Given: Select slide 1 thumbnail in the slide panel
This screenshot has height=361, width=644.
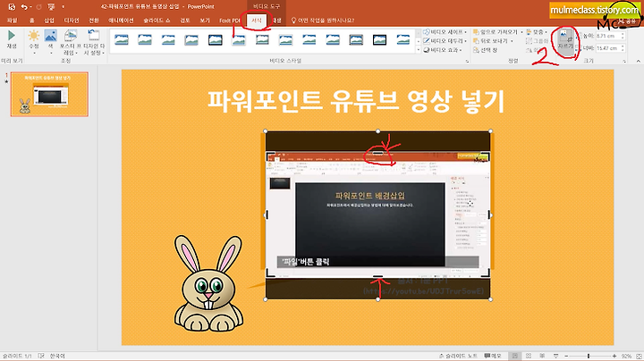Looking at the screenshot, I should pyautogui.click(x=49, y=94).
